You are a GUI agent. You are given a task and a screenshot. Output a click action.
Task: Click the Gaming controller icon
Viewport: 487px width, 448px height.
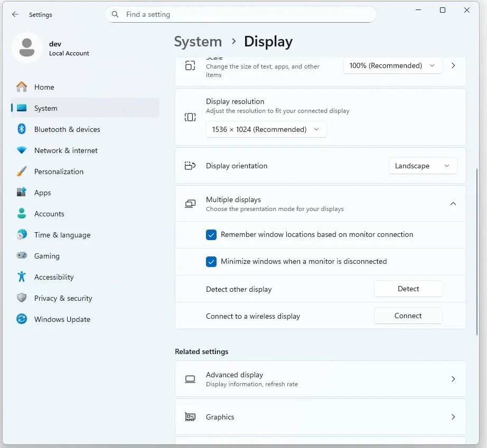pyautogui.click(x=22, y=255)
